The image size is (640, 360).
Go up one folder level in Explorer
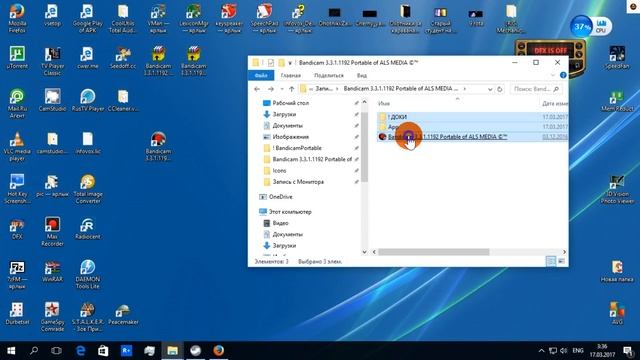pos(291,89)
